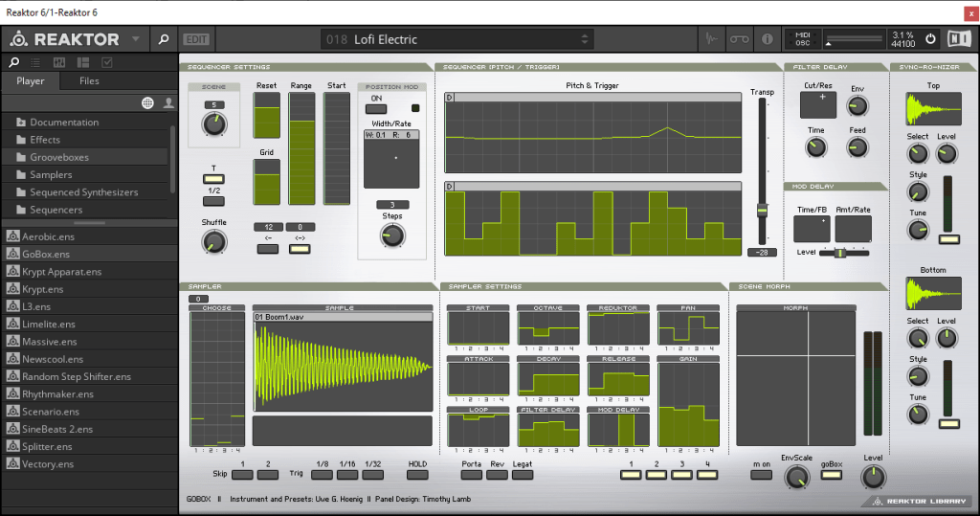
Task: Open the Lofi Electric preset selector arrows
Action: (585, 39)
